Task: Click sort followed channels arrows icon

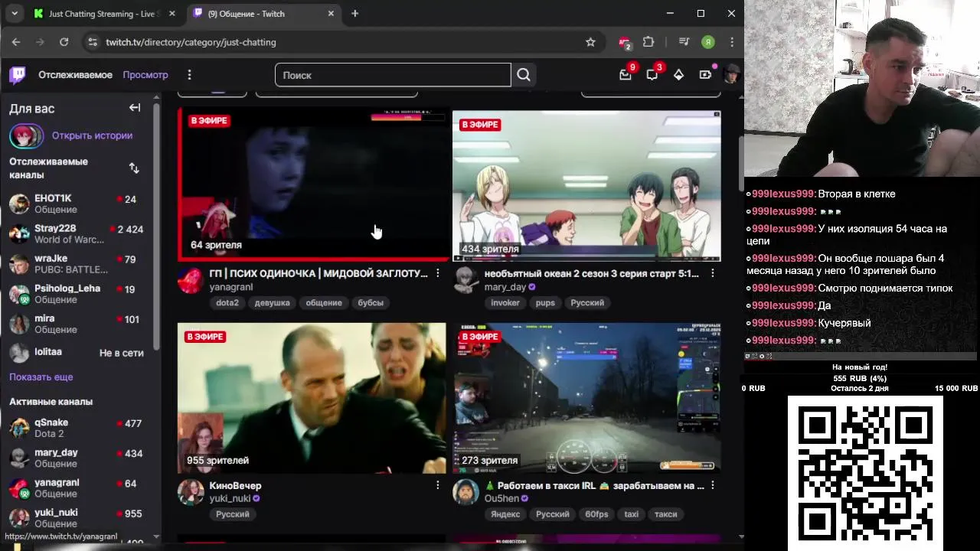Action: [x=134, y=168]
